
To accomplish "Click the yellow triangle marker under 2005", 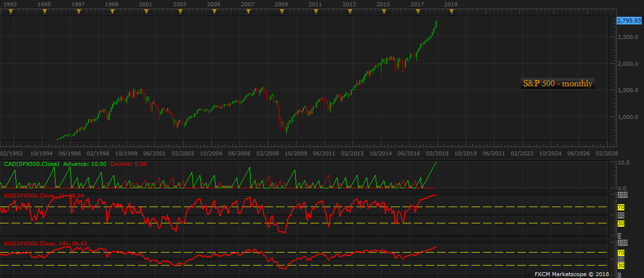I will tap(214, 12).
